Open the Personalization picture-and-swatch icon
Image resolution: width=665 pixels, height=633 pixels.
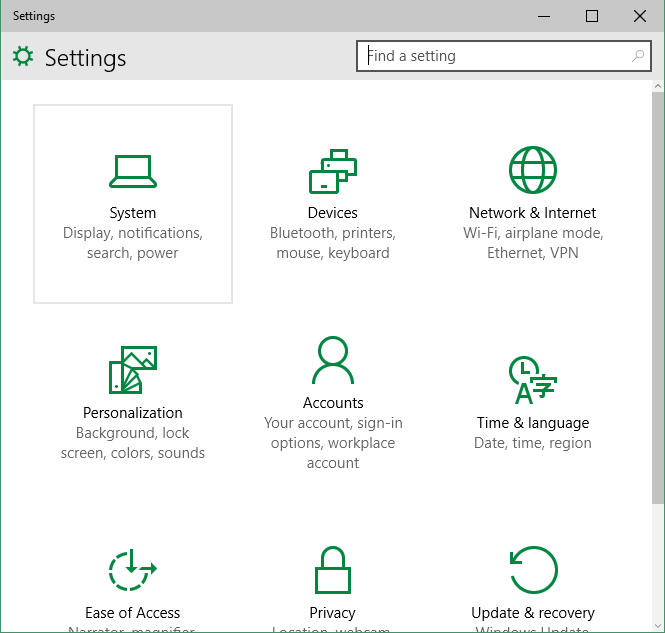click(133, 370)
